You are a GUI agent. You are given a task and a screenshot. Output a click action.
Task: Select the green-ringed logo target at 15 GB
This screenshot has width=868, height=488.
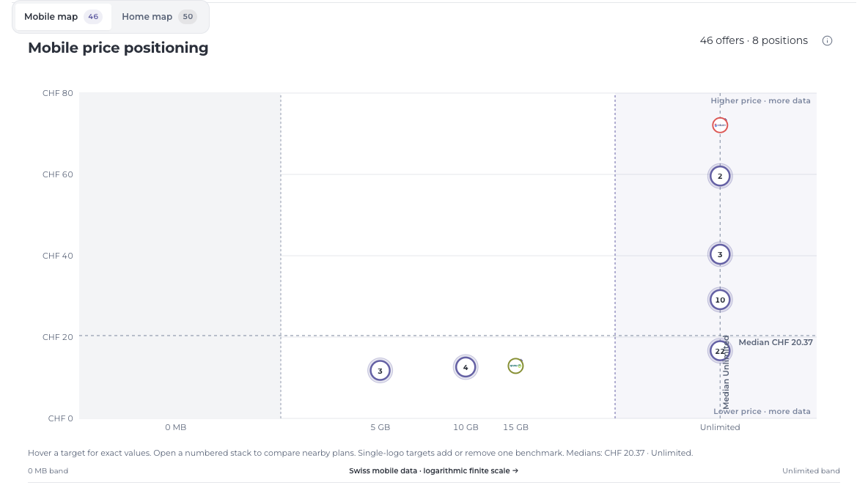(x=515, y=366)
